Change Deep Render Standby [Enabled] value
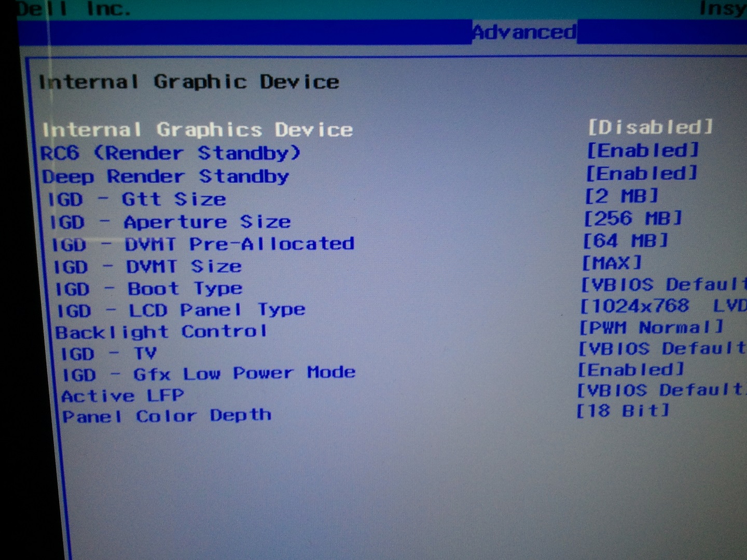Viewport: 747px width, 560px height. click(642, 173)
